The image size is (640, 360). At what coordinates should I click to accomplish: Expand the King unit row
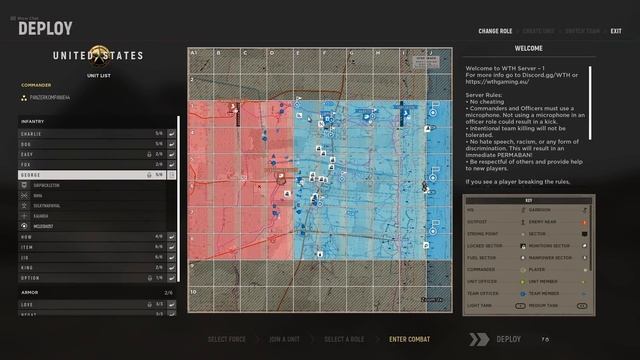(x=92, y=268)
